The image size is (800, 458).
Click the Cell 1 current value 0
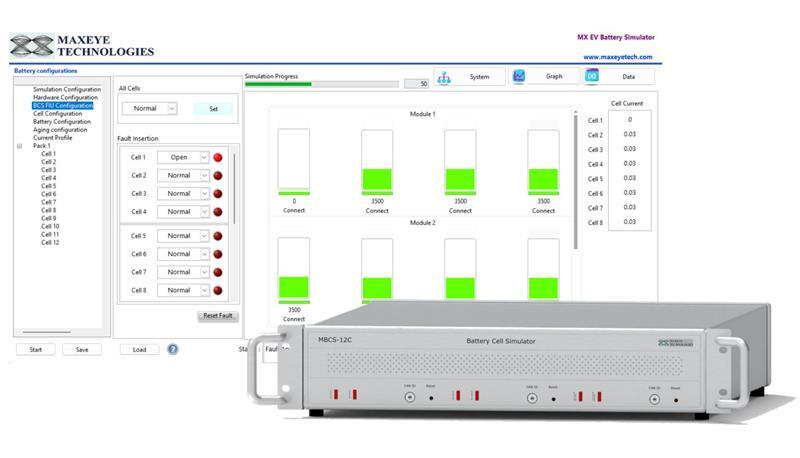point(630,120)
